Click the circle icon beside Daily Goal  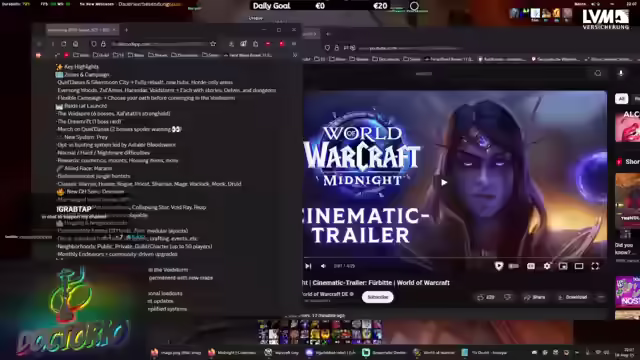coord(414,6)
